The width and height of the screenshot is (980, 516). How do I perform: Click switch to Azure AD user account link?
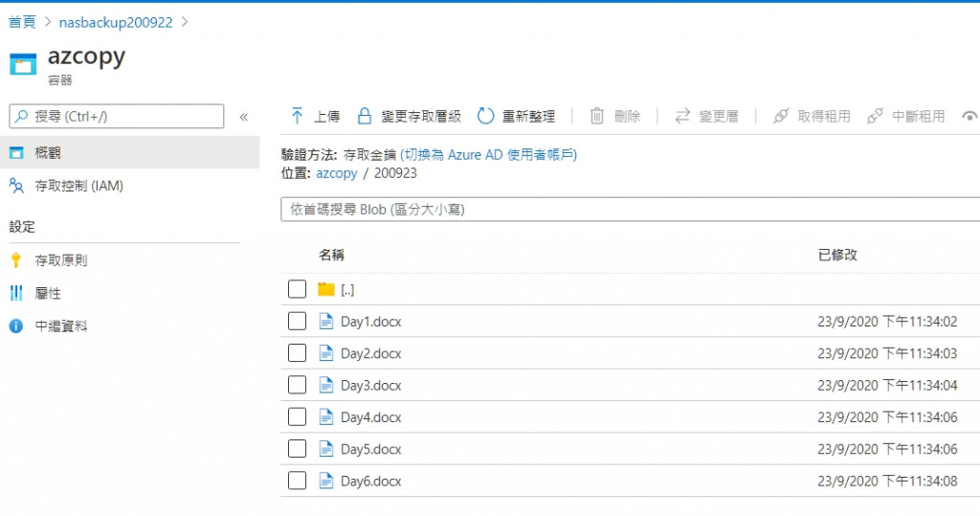(488, 154)
